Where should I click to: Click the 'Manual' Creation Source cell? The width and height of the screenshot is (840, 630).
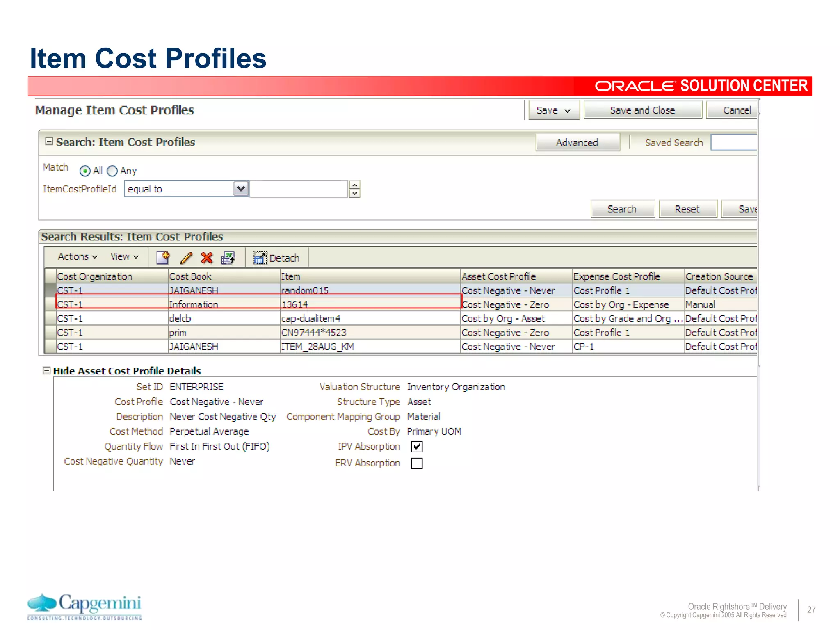point(721,304)
